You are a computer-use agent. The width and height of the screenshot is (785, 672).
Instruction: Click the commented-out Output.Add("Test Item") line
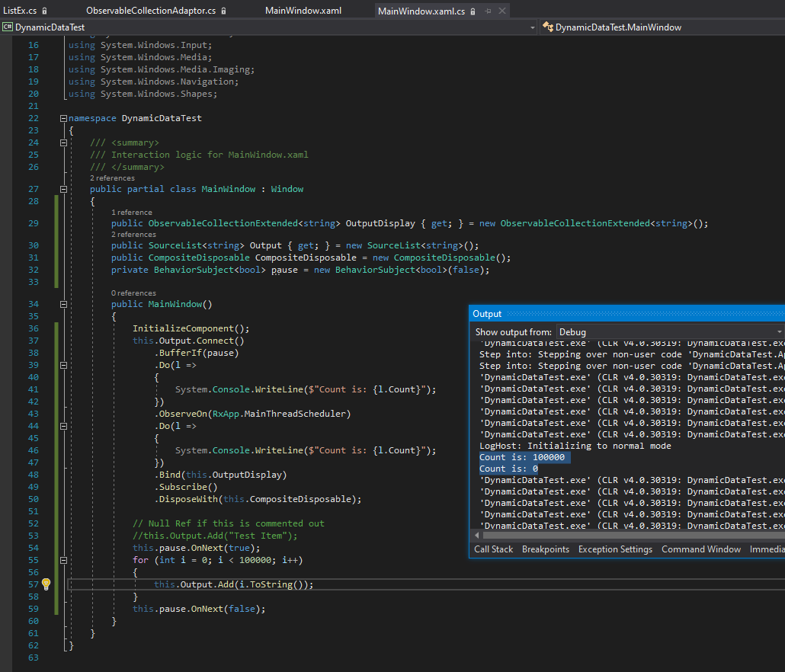pos(215,536)
